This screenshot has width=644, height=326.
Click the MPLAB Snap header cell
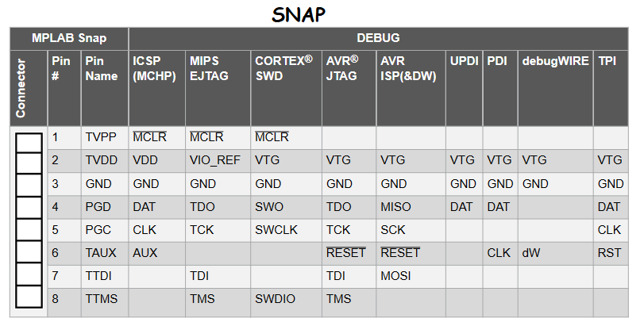[x=68, y=38]
